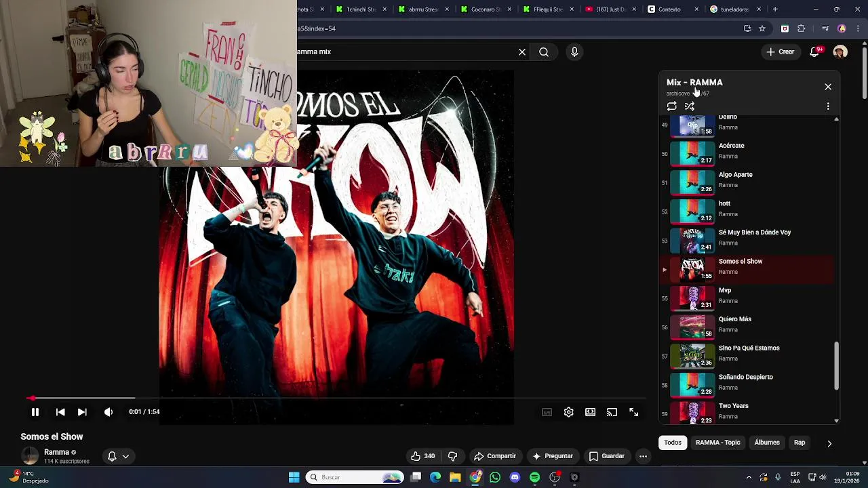Open the Ramma channel avatar
This screenshot has height=488, width=868.
click(x=30, y=456)
